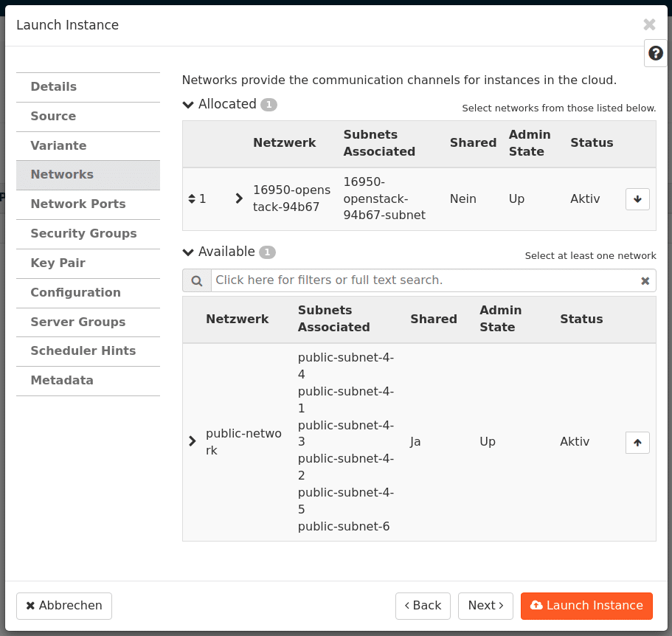The width and height of the screenshot is (672, 636).
Task: Allocate public-network with up arrow button
Action: pyautogui.click(x=637, y=442)
